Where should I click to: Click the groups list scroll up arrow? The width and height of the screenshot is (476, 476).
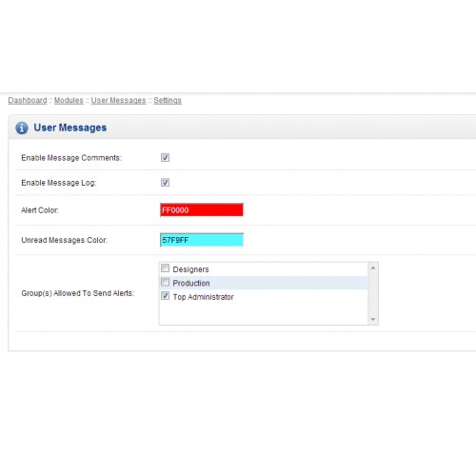pyautogui.click(x=373, y=268)
